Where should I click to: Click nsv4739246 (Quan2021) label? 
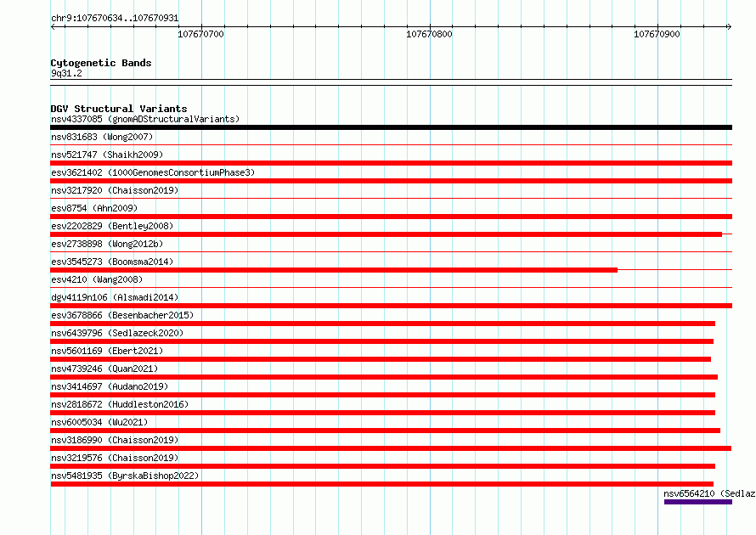click(x=104, y=369)
